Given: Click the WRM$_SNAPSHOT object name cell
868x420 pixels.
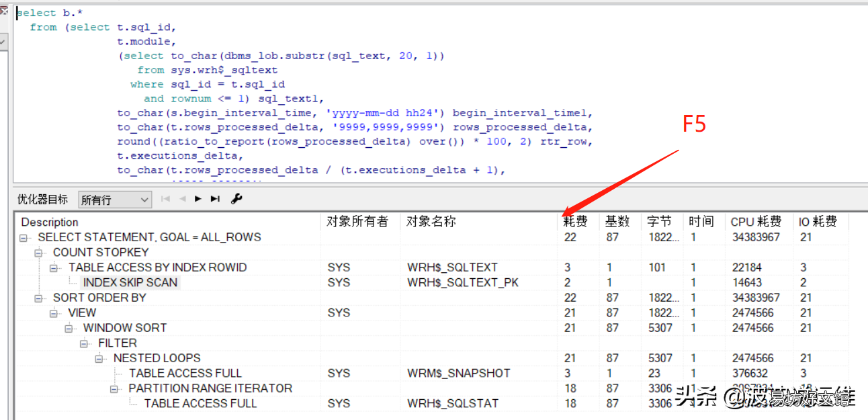Looking at the screenshot, I should [459, 374].
